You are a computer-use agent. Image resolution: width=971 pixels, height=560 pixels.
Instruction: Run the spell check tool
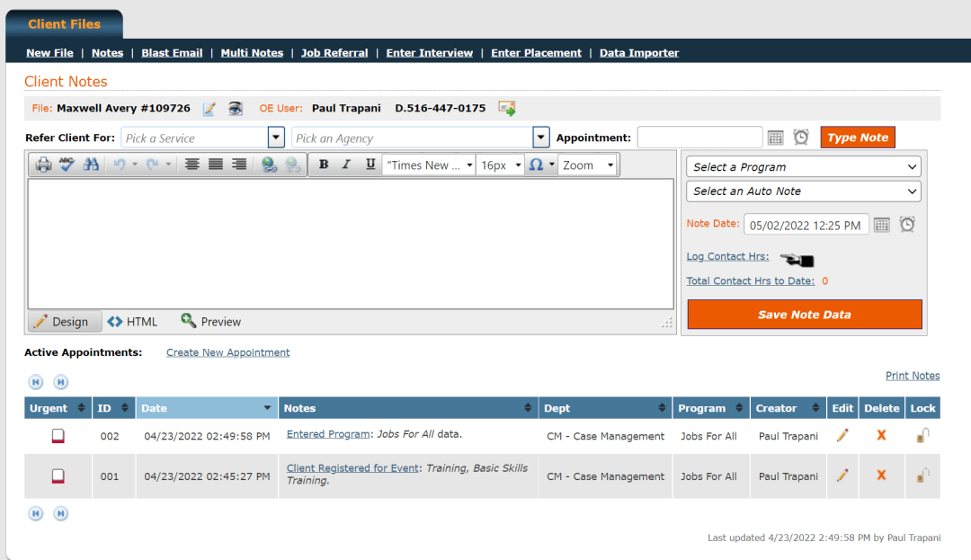tap(67, 164)
